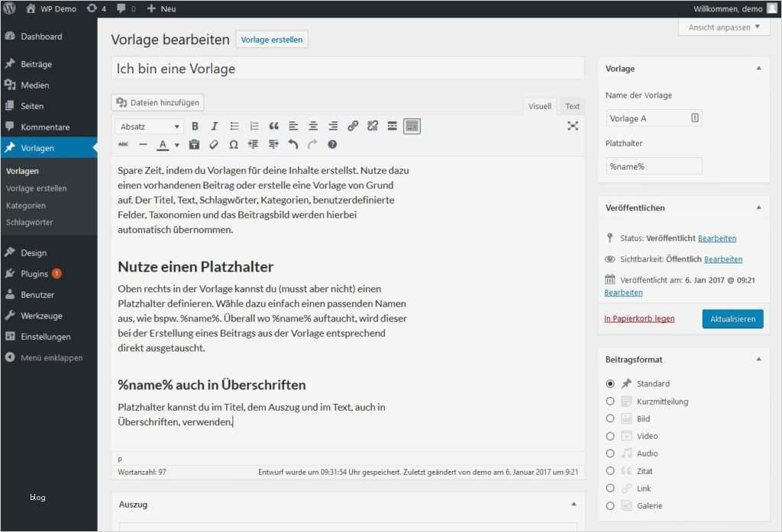Select the Video post format

(x=610, y=436)
